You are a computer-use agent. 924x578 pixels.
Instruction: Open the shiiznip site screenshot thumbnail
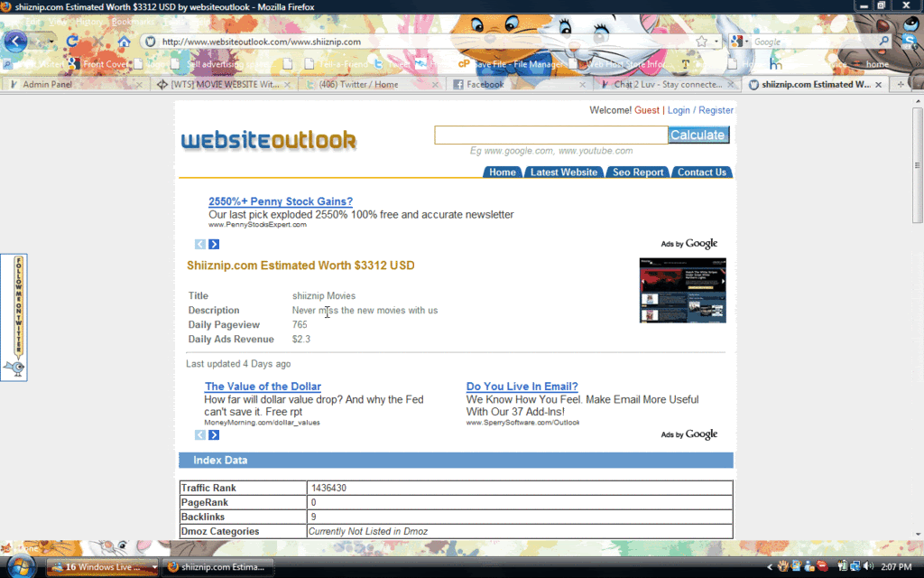682,290
